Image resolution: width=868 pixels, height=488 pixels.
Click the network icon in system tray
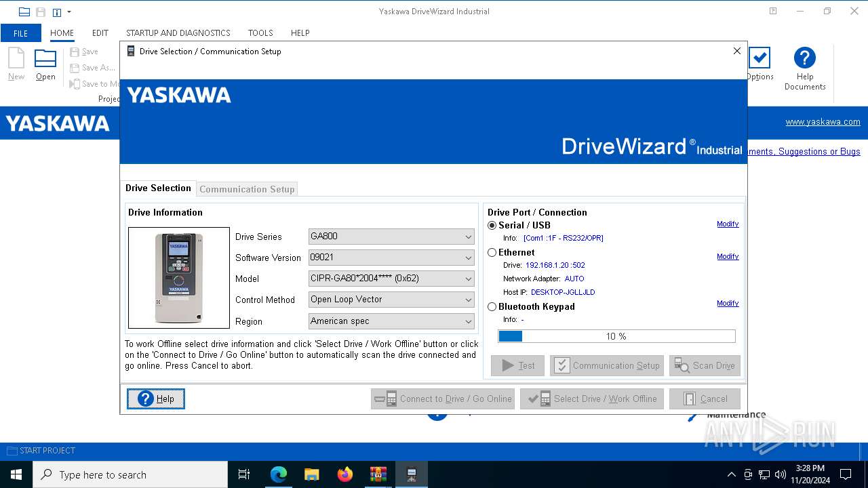(x=764, y=474)
